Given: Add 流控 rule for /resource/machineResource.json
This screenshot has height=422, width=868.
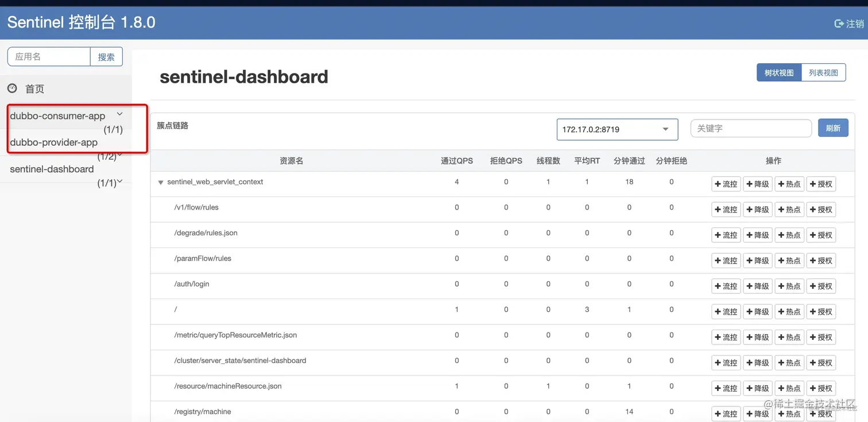Looking at the screenshot, I should pyautogui.click(x=726, y=388).
